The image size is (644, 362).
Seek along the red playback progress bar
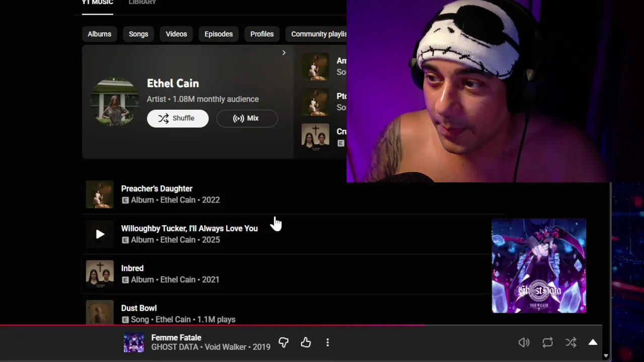(x=301, y=325)
